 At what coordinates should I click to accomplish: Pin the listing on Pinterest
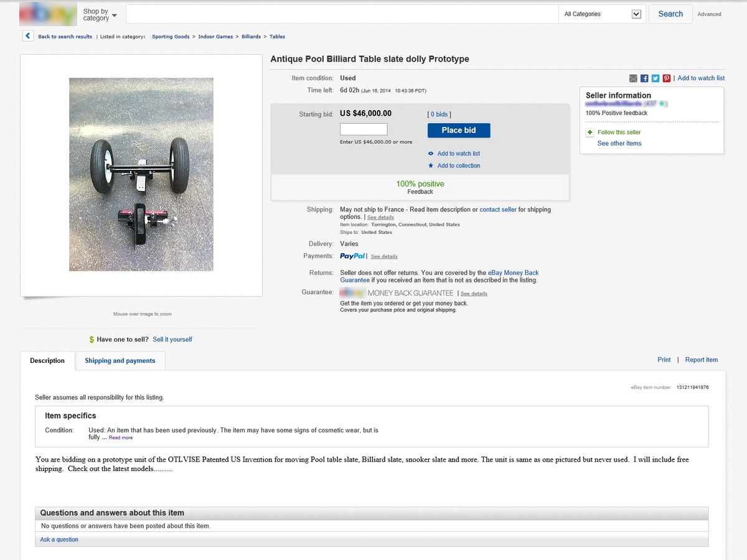tap(667, 78)
